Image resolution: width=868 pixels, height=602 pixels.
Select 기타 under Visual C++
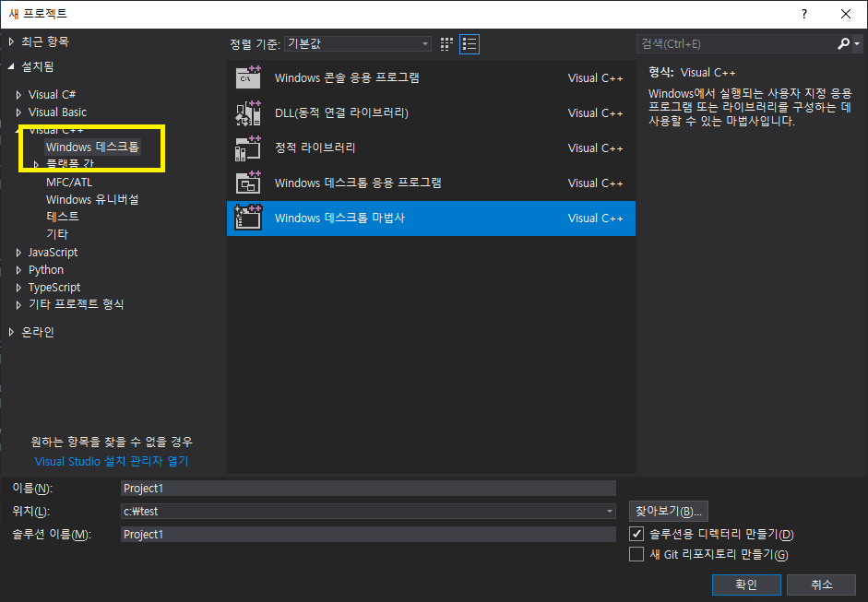click(57, 234)
